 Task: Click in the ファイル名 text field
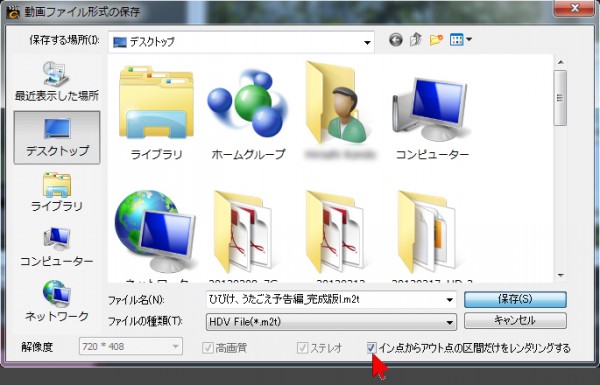[325, 300]
